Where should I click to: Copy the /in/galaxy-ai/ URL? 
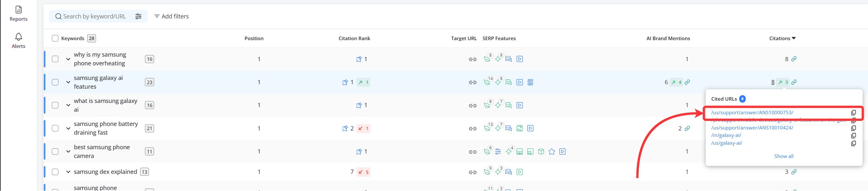click(x=853, y=136)
